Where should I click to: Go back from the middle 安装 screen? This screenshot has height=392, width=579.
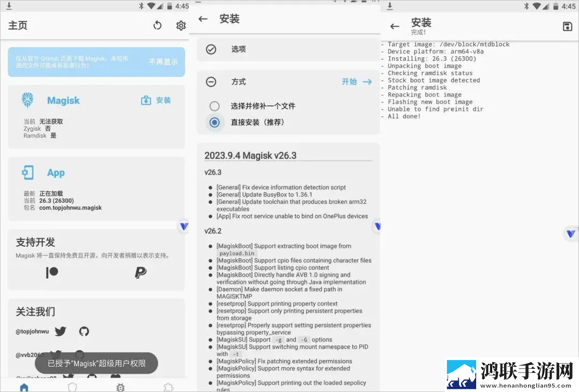click(x=203, y=19)
